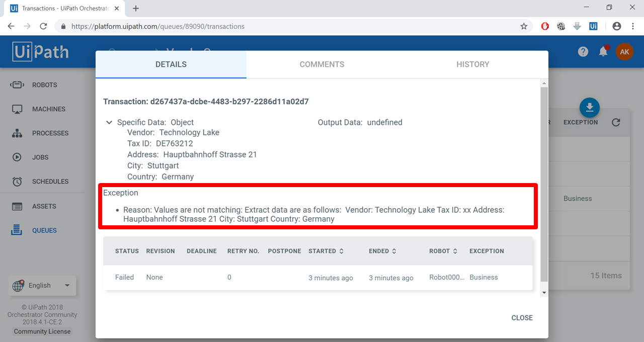Open a new browser tab

[x=136, y=8]
